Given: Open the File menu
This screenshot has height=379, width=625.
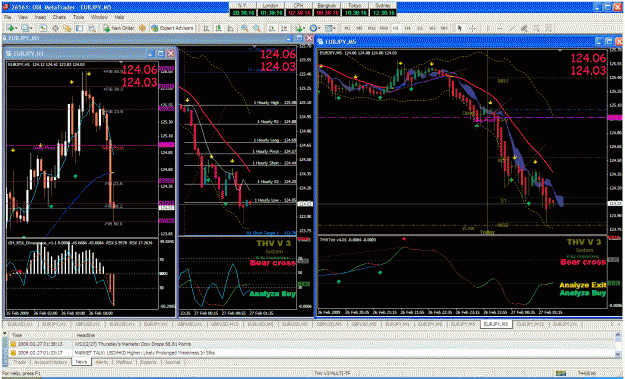Looking at the screenshot, I should pos(8,18).
